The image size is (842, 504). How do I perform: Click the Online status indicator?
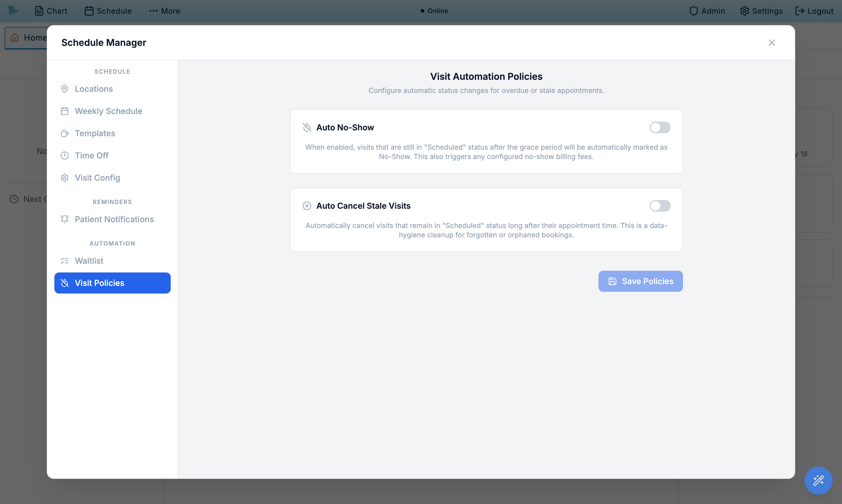point(434,11)
